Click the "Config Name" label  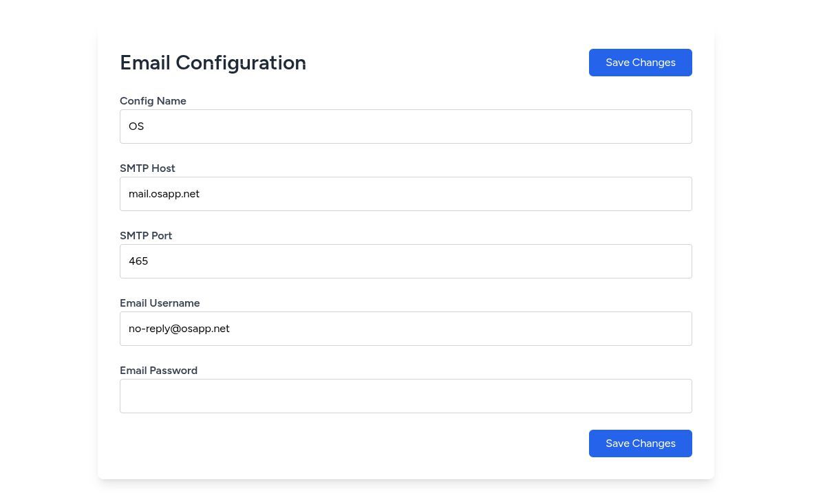pyautogui.click(x=153, y=101)
